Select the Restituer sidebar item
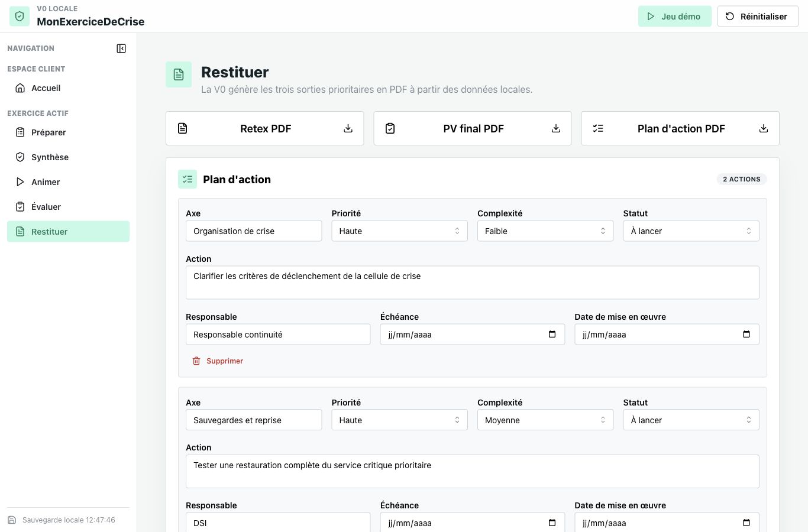The width and height of the screenshot is (808, 532). (x=68, y=232)
